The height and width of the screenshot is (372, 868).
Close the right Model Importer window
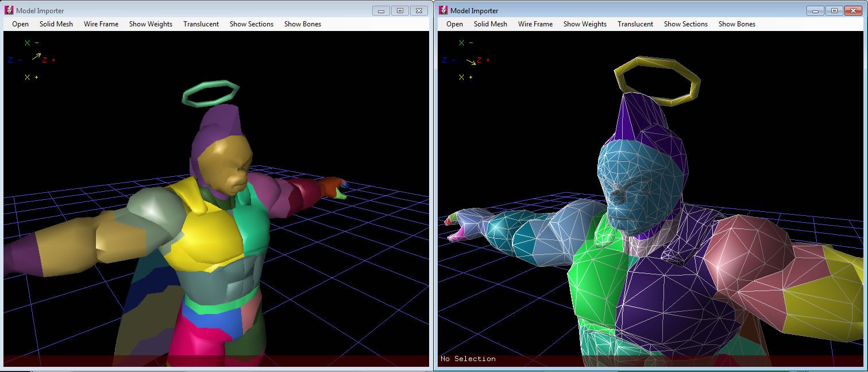pyautogui.click(x=853, y=10)
